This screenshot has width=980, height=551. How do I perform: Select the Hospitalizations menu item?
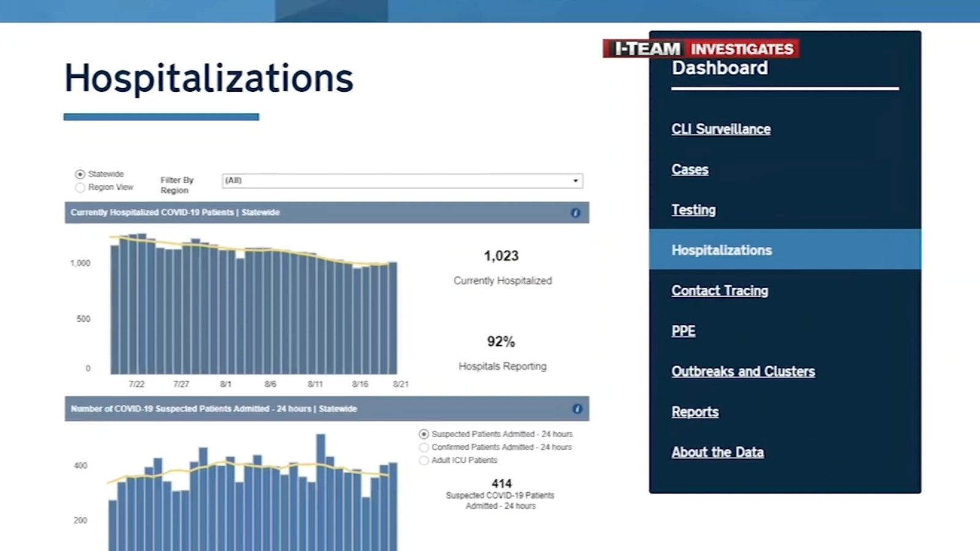coord(722,250)
